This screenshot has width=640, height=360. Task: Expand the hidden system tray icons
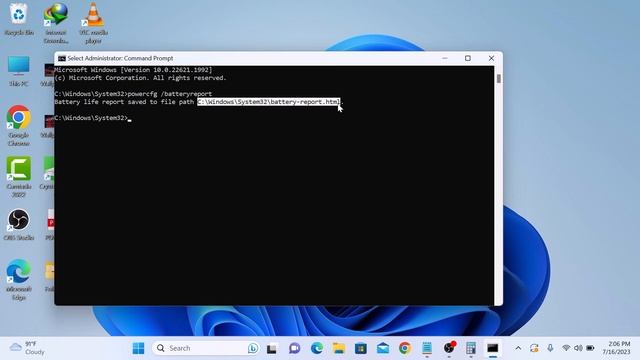point(518,348)
